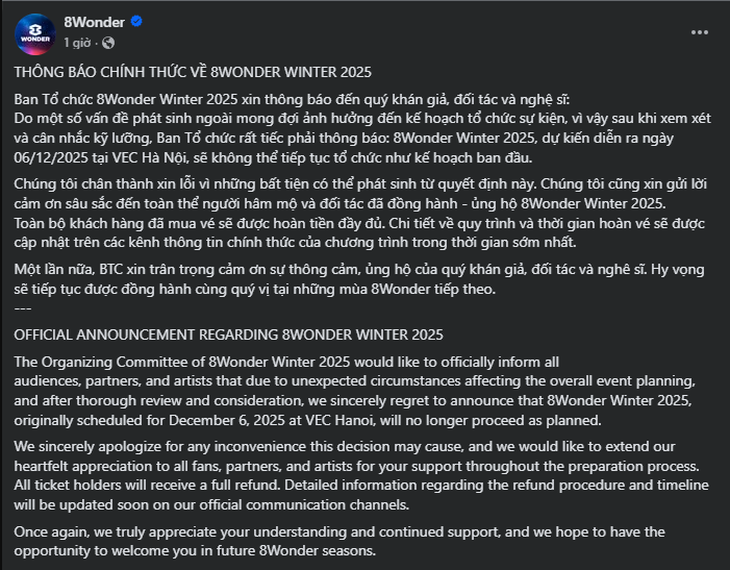Click the heading "OFFICIAL ANNOUNCEMENT REGARDING 8WONDER WINTER 2025"

[x=228, y=334]
